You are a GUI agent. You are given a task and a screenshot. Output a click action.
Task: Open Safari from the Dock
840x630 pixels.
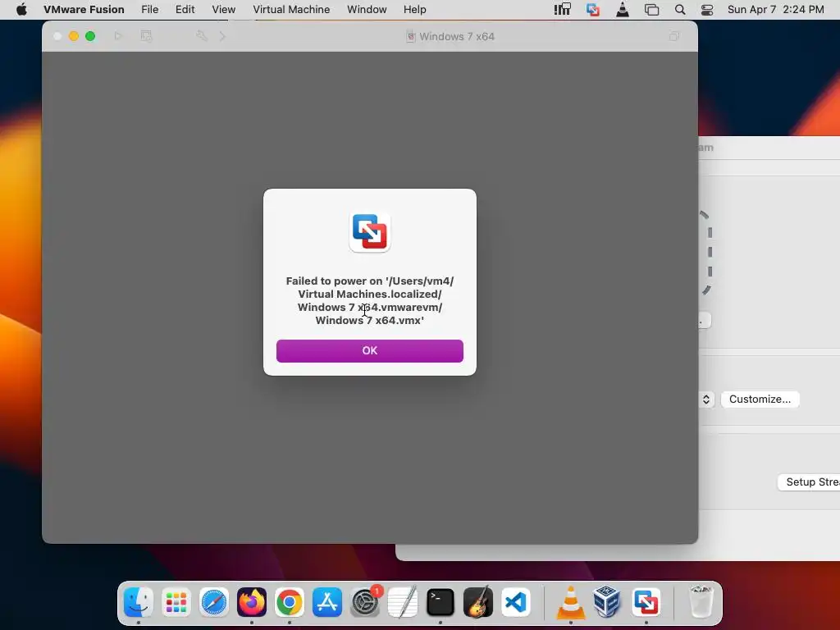tap(214, 602)
